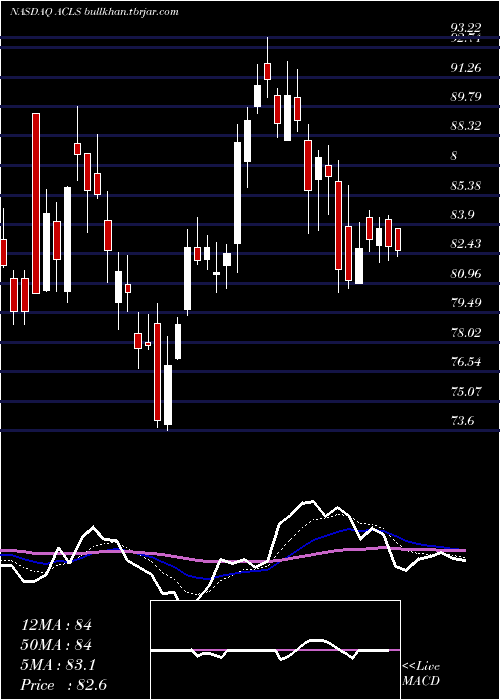Click the 75.07 price axis label

click(466, 392)
